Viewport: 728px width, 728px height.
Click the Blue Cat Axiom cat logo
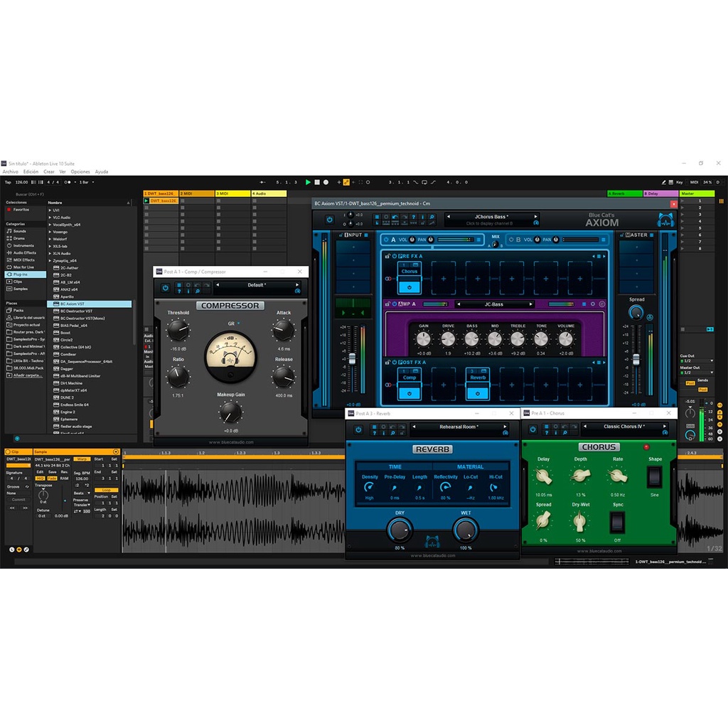coord(665,220)
